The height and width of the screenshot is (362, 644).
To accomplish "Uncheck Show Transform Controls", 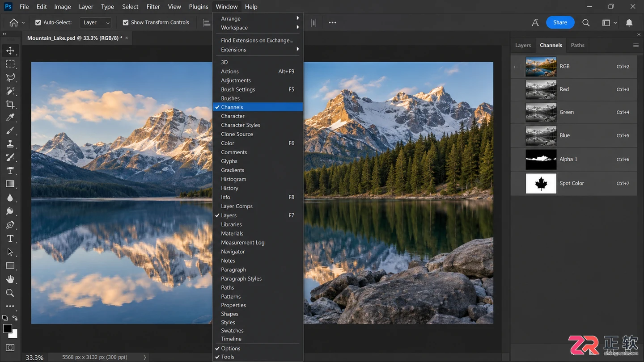I will 126,22.
